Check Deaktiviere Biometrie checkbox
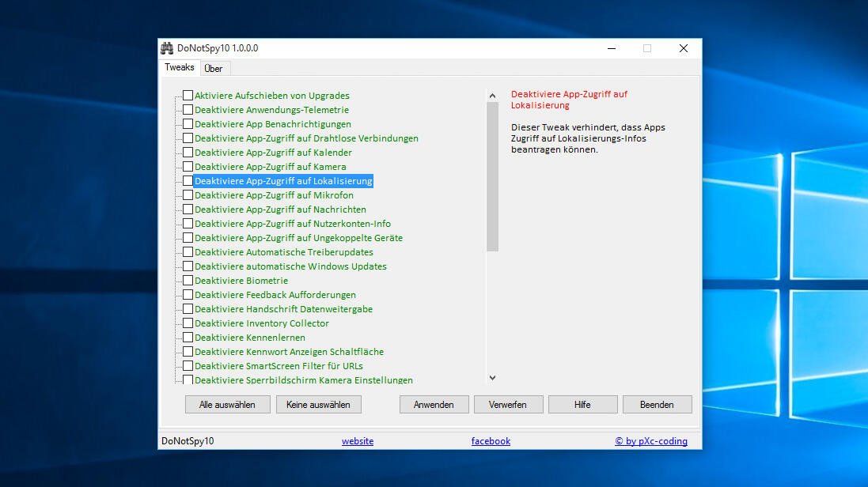This screenshot has height=487, width=868. pos(188,281)
